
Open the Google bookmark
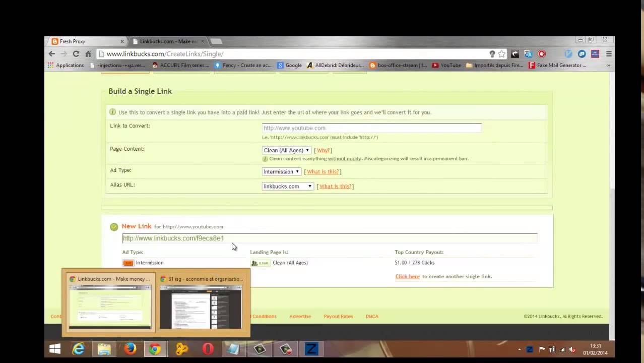tap(290, 65)
